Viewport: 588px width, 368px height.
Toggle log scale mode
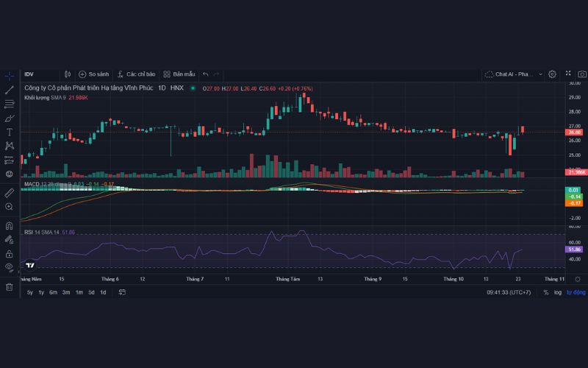pos(558,292)
